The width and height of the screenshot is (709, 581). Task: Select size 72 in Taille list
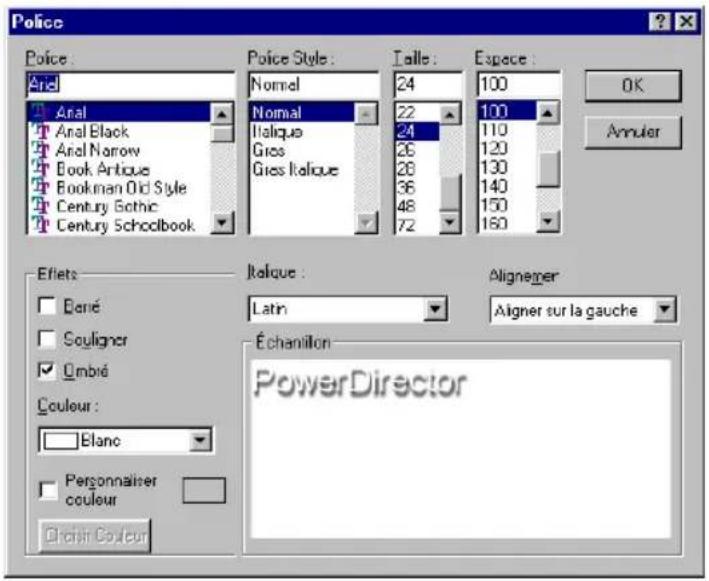pos(417,225)
